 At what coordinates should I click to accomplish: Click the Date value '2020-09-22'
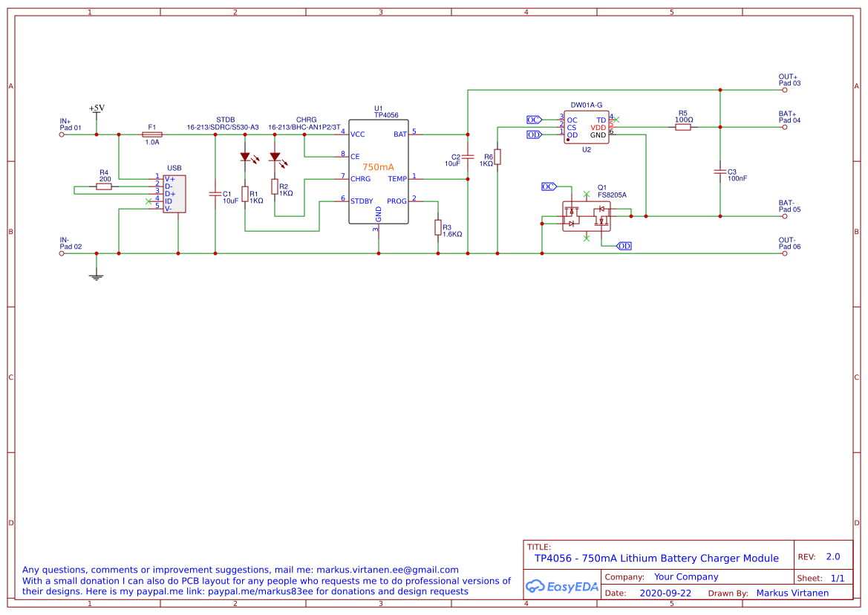665,593
